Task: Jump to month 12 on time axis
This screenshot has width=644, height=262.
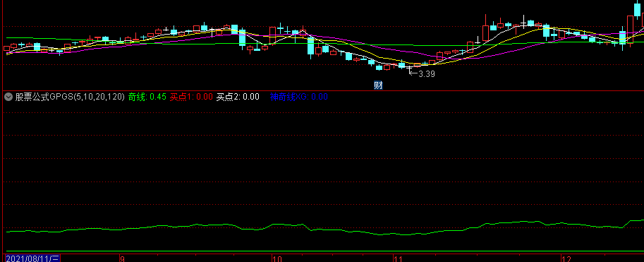Action: coord(567,259)
